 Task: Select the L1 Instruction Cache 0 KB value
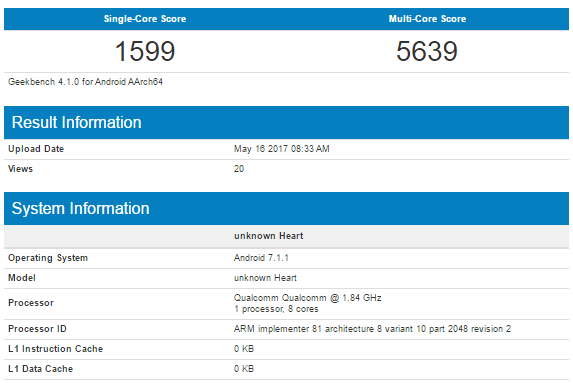pos(244,349)
